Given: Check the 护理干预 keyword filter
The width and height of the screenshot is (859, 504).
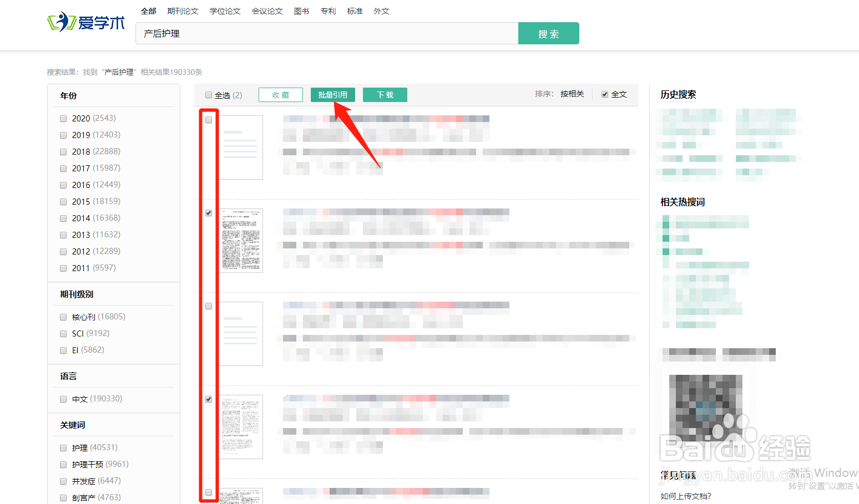Looking at the screenshot, I should (63, 465).
